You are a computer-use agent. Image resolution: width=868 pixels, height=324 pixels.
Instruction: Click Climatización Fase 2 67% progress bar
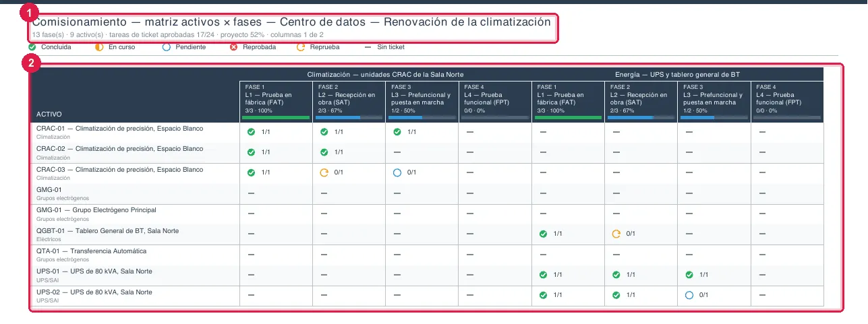[349, 117]
